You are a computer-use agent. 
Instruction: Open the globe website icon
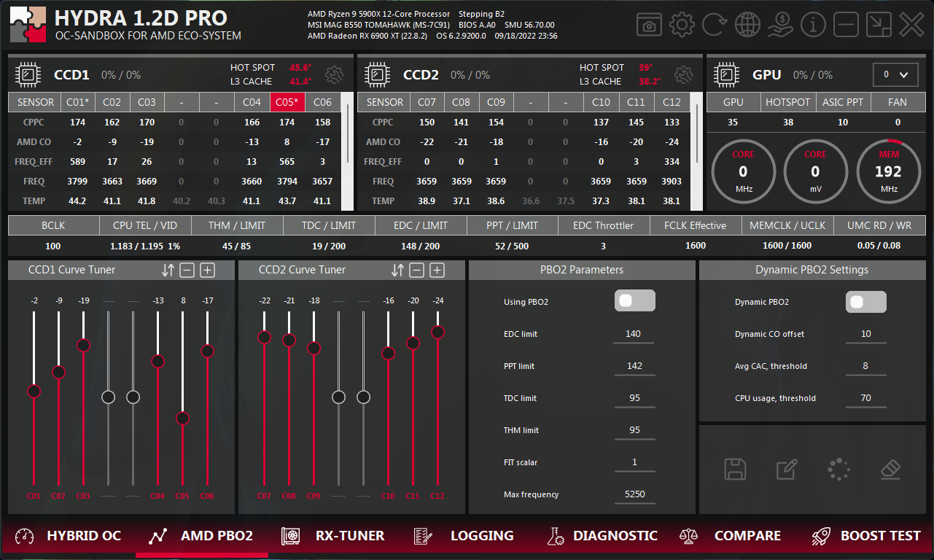[747, 26]
